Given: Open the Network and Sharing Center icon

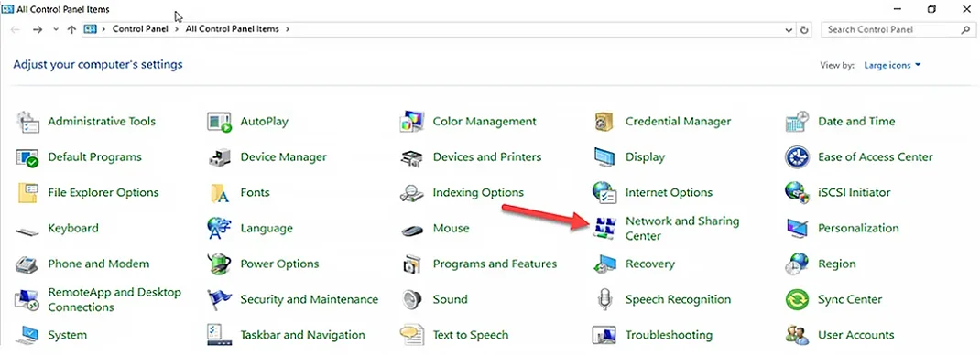Looking at the screenshot, I should 604,229.
